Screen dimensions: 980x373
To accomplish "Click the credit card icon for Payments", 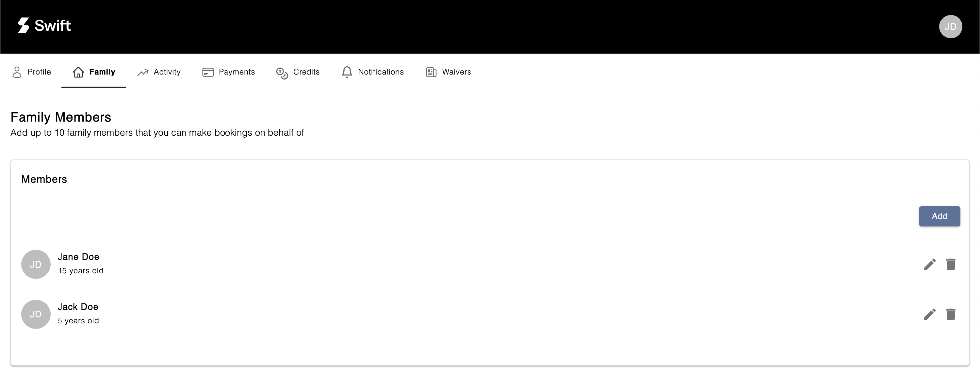I will [x=208, y=72].
